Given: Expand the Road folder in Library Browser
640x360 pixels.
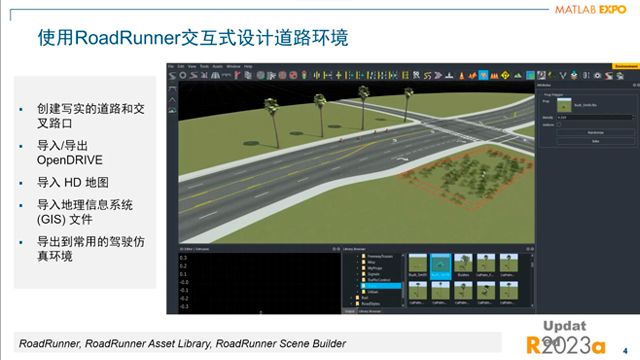Looking at the screenshot, I should click(x=351, y=298).
